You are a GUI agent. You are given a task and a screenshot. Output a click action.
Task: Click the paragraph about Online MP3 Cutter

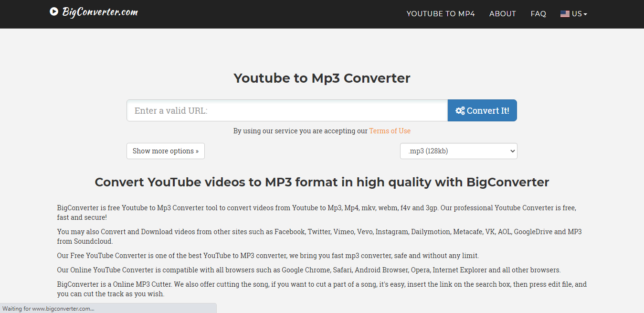(322, 289)
